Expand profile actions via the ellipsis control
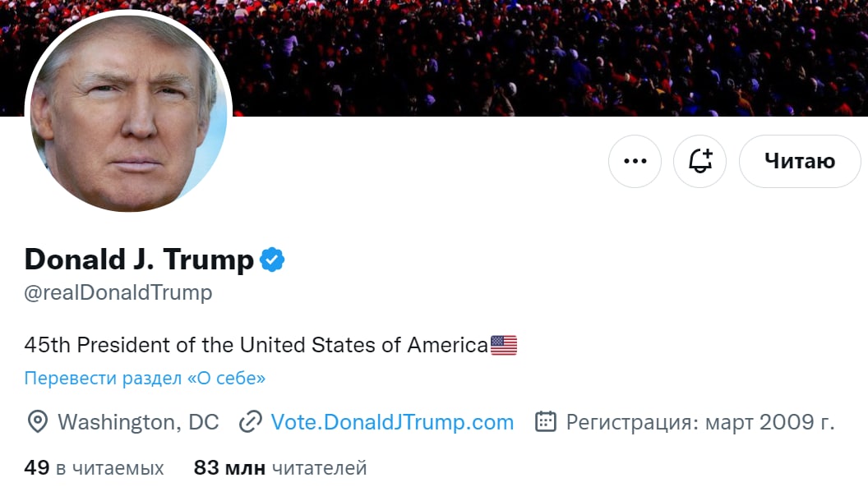The height and width of the screenshot is (487, 868). 634,161
